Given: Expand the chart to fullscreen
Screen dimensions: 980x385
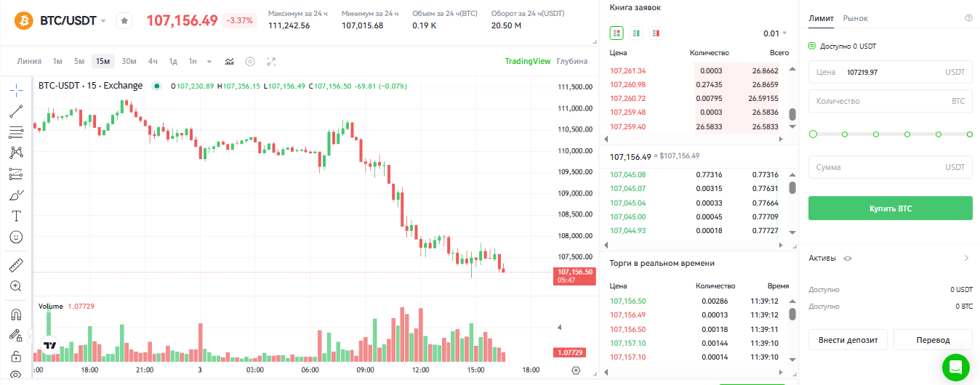Looking at the screenshot, I should 271,62.
